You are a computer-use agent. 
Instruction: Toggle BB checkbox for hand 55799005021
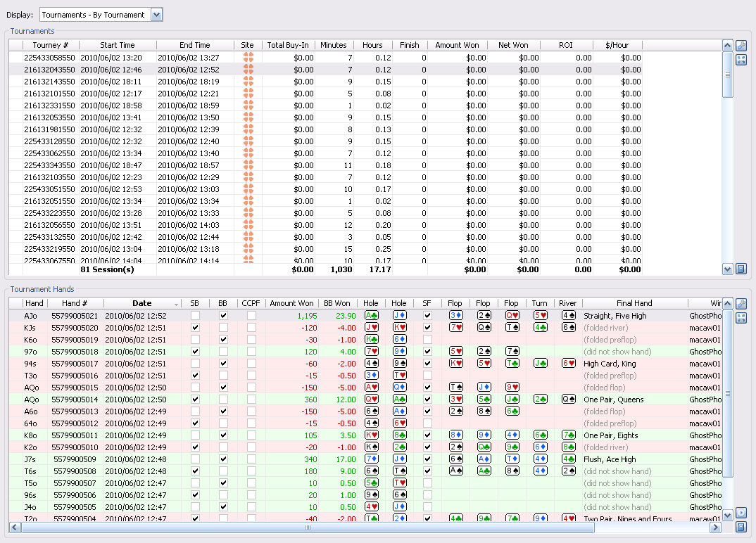(x=223, y=316)
